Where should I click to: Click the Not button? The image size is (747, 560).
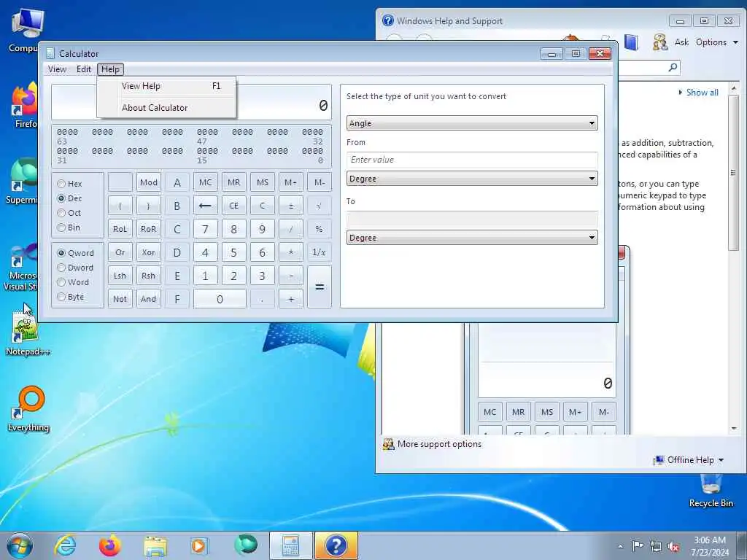120,299
